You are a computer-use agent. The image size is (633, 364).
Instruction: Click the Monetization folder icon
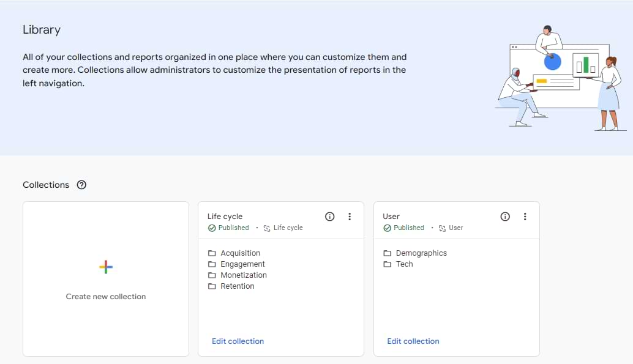[212, 275]
